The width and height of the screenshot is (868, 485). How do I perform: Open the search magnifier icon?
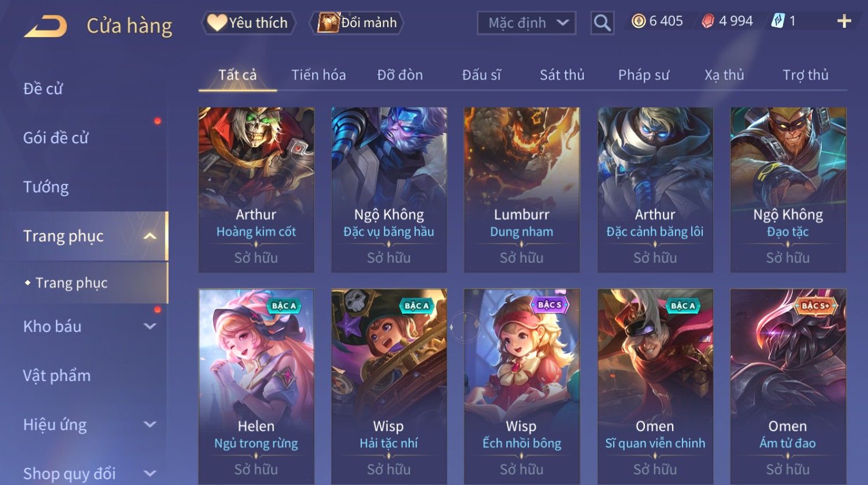pyautogui.click(x=602, y=23)
